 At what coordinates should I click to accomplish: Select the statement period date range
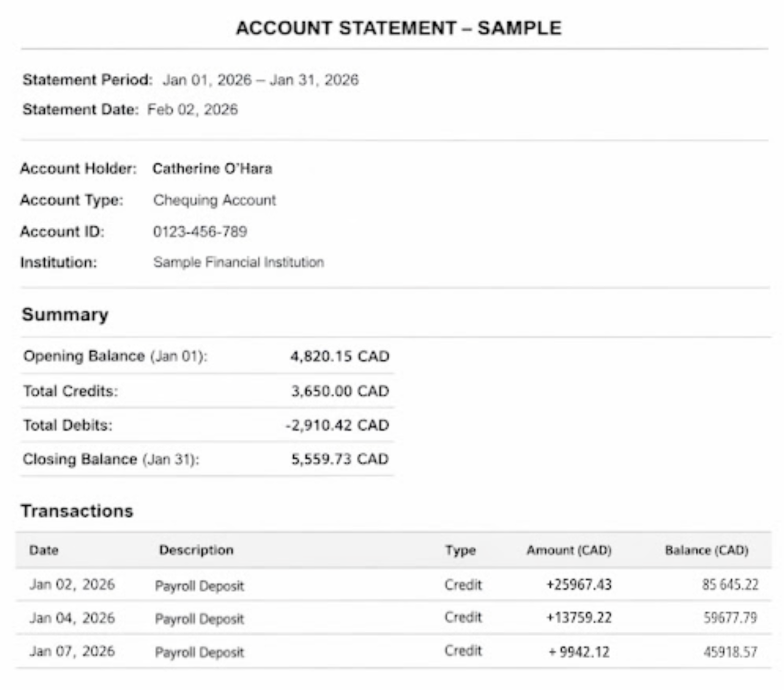point(260,80)
